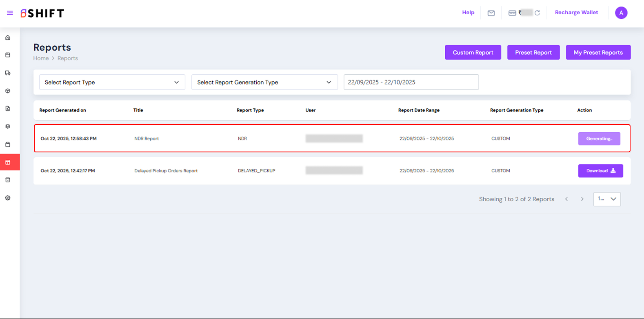
Task: Open My Preset Reports
Action: coord(598,52)
